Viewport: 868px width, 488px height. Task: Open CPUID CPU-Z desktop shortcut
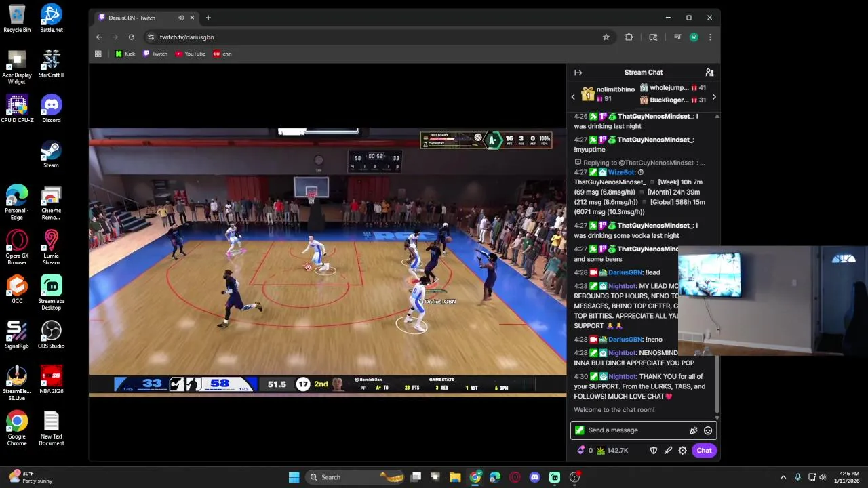(17, 108)
